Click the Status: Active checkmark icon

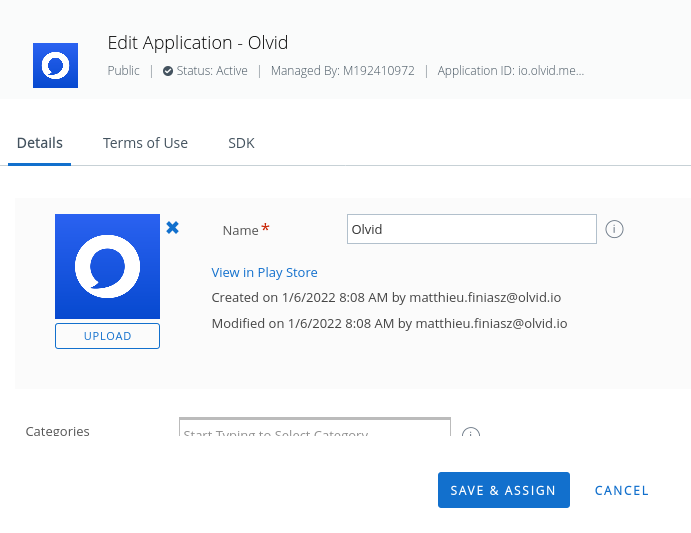pos(167,71)
